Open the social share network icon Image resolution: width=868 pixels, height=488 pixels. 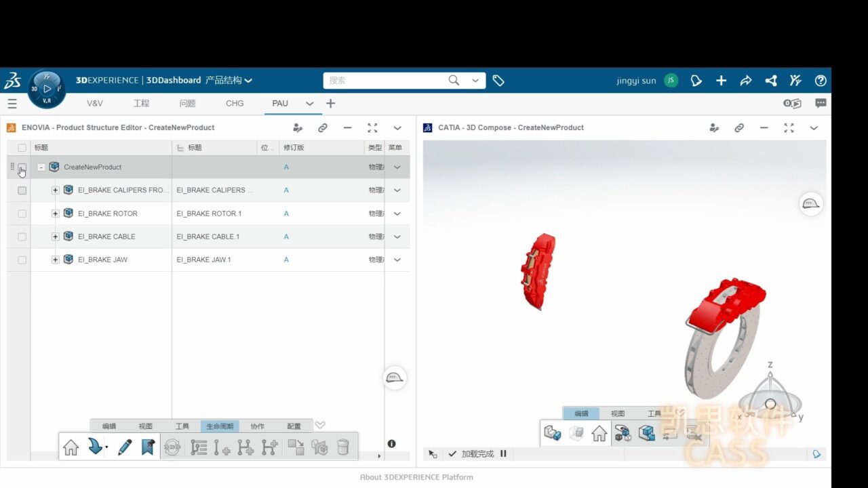771,81
